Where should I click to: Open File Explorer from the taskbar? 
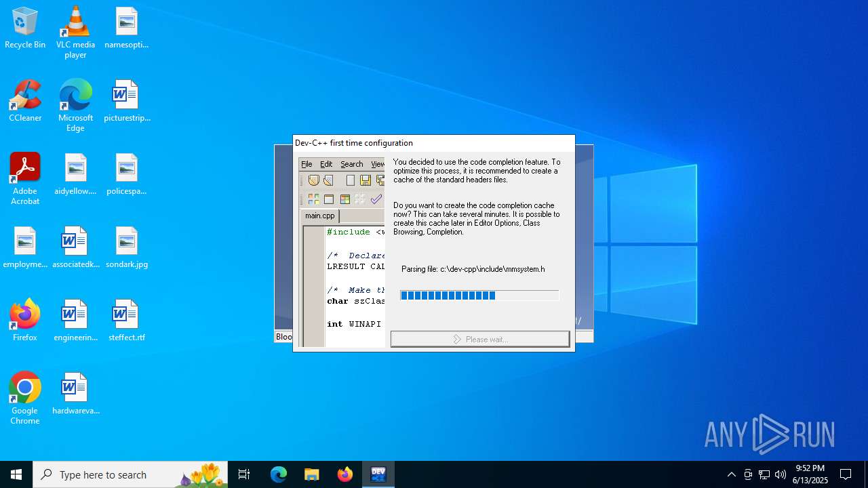[312, 474]
